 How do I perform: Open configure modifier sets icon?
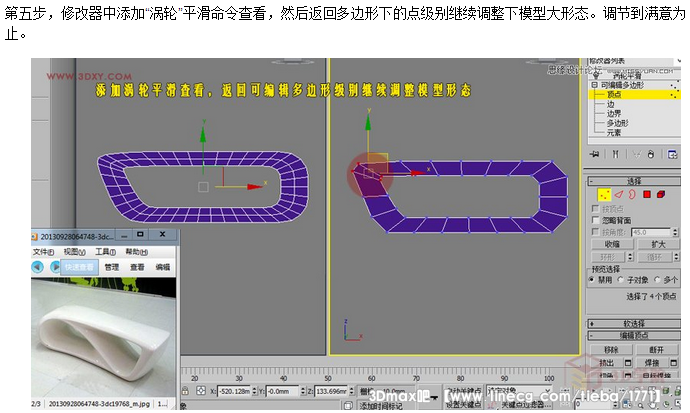672,154
